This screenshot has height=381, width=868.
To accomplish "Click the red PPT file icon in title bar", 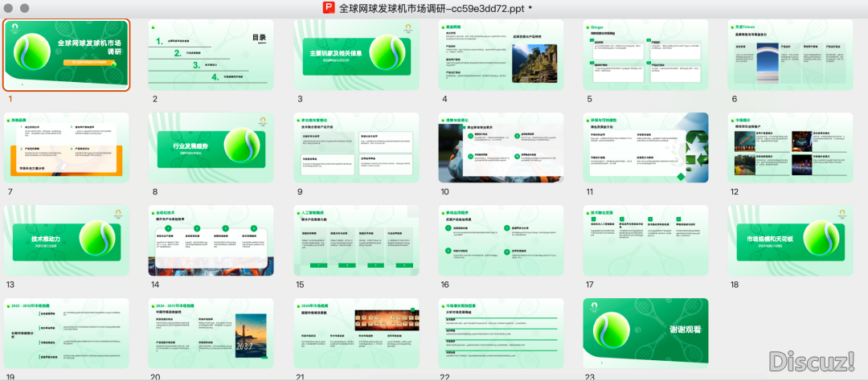I will click(330, 8).
